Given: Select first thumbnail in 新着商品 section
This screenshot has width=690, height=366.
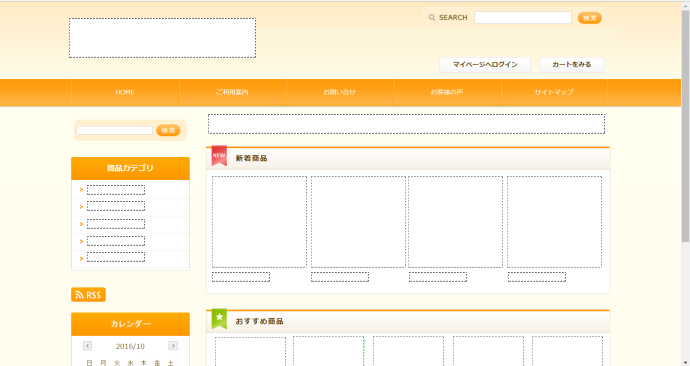Looking at the screenshot, I should 259,222.
